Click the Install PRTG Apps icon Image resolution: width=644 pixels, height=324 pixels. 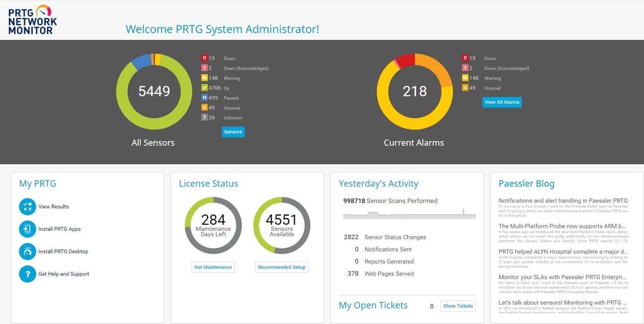click(x=28, y=229)
